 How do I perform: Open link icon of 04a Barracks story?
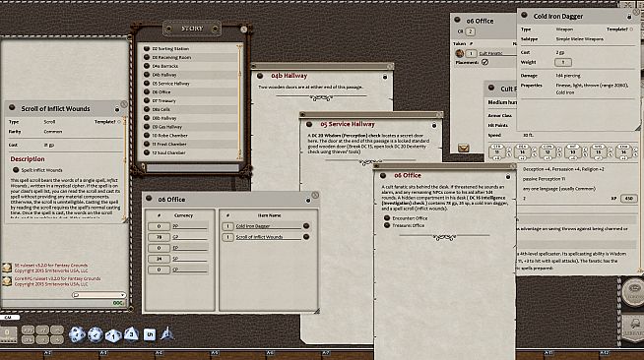[147, 66]
